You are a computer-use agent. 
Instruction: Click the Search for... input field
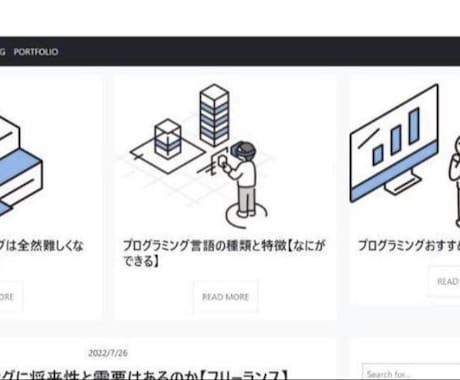coord(411,373)
